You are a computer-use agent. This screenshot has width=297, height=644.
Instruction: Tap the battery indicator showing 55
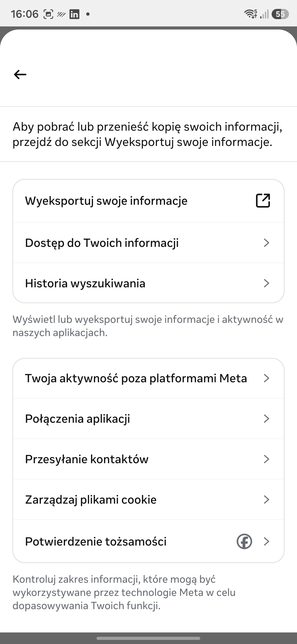(280, 14)
